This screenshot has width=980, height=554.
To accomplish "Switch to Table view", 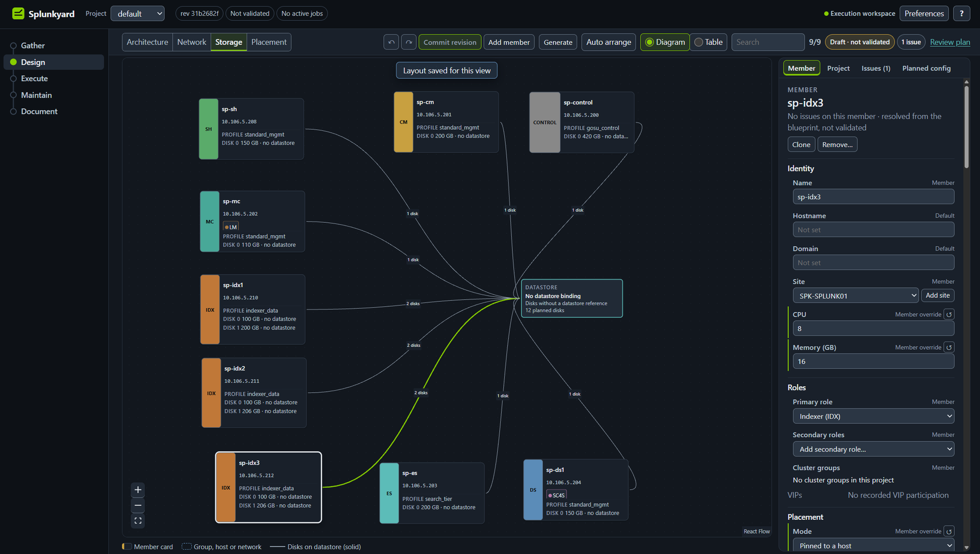I will pos(708,42).
